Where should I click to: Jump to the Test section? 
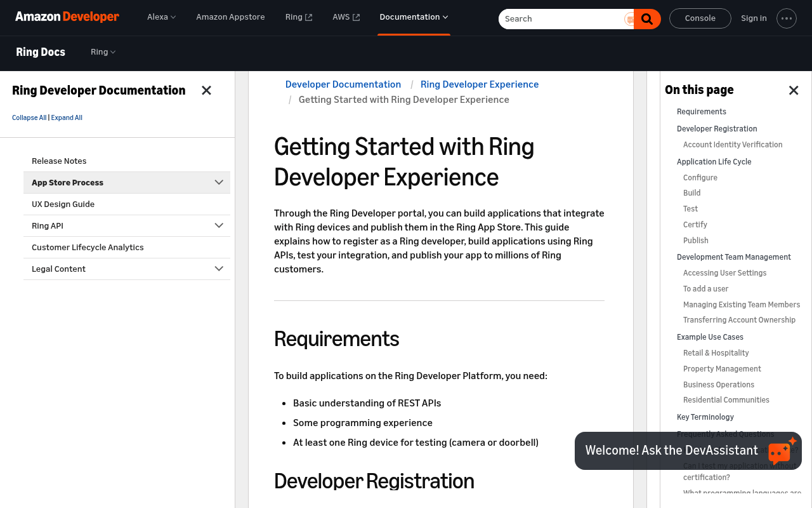pos(690,209)
